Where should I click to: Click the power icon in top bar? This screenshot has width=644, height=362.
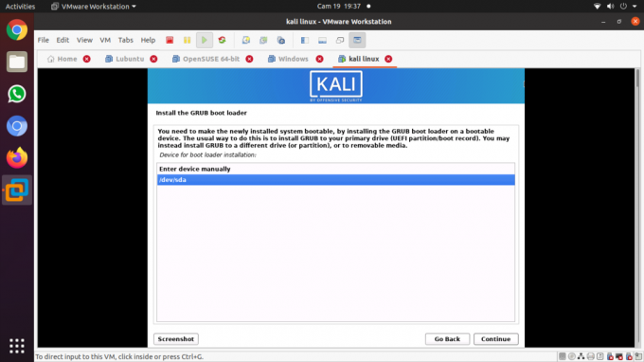623,7
